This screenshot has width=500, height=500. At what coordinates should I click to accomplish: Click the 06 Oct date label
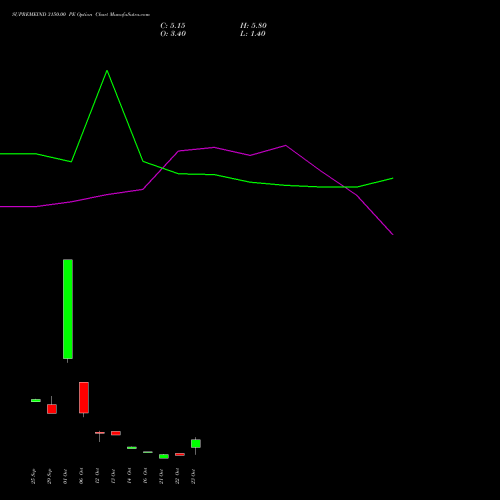tap(81, 476)
